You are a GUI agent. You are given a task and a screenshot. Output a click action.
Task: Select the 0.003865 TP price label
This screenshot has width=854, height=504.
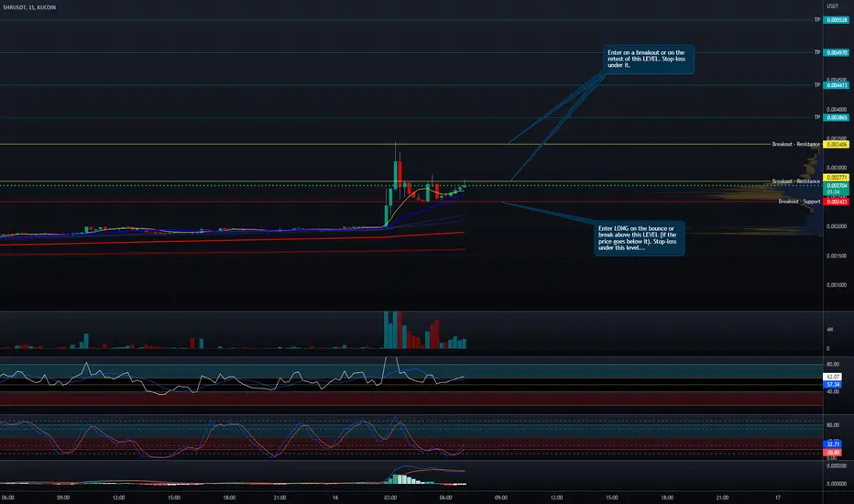[836, 117]
